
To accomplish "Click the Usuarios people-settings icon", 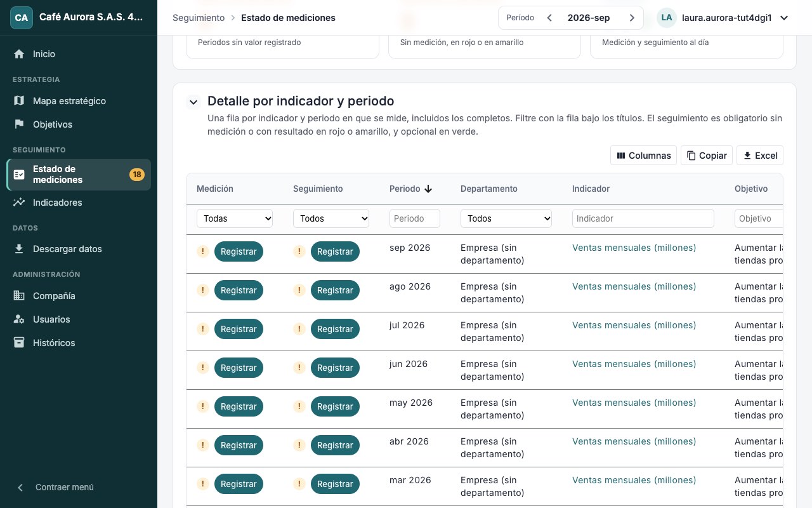I will point(19,319).
